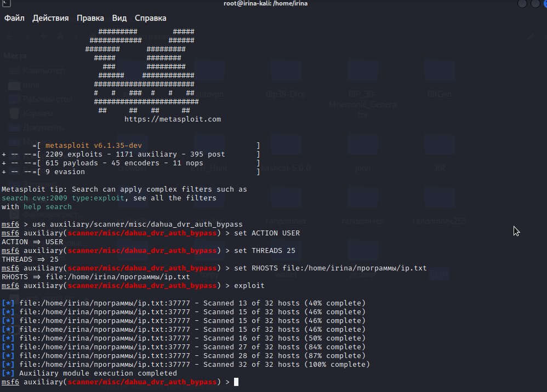Select Рабочий стол in the file manager sidebar behind
Image resolution: width=547 pixels, height=392 pixels.
tap(40, 99)
